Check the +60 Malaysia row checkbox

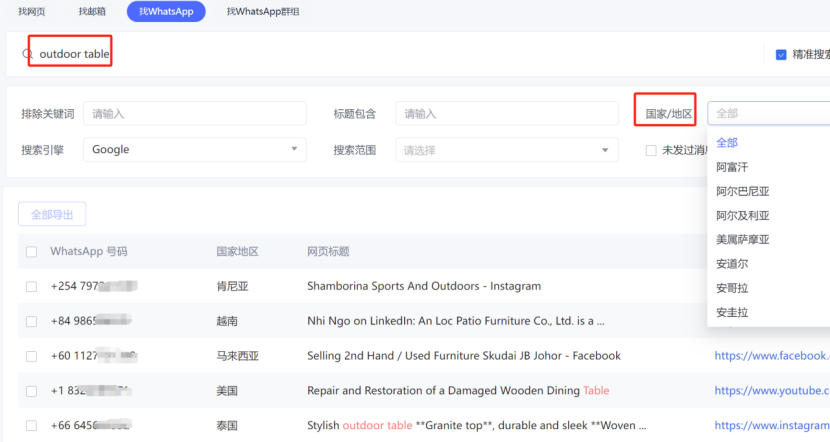tap(32, 356)
